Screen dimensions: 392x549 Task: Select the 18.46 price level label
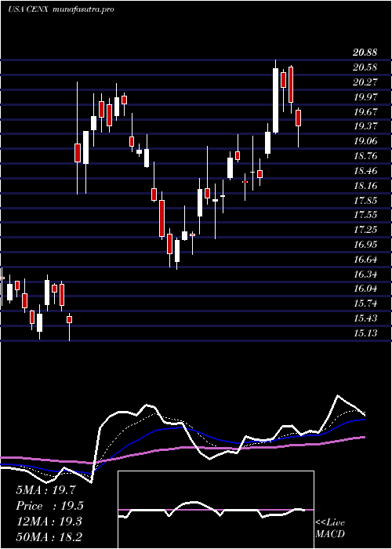[365, 171]
